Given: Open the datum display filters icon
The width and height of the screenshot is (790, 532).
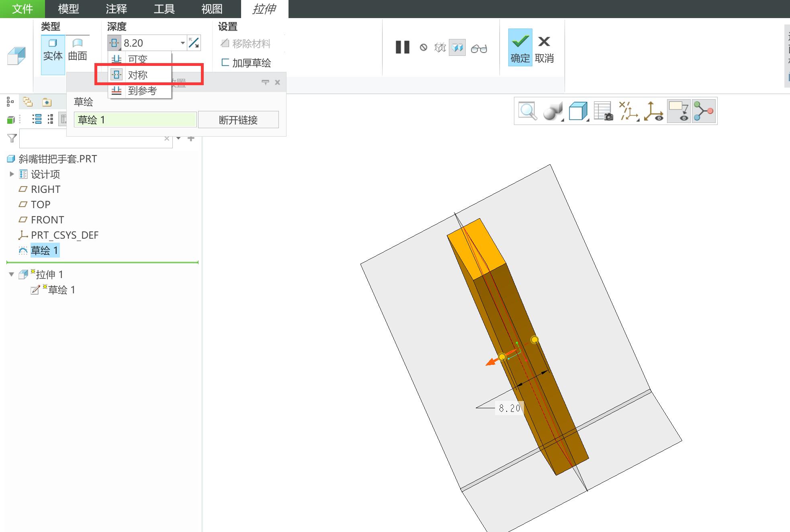Looking at the screenshot, I should tap(629, 111).
